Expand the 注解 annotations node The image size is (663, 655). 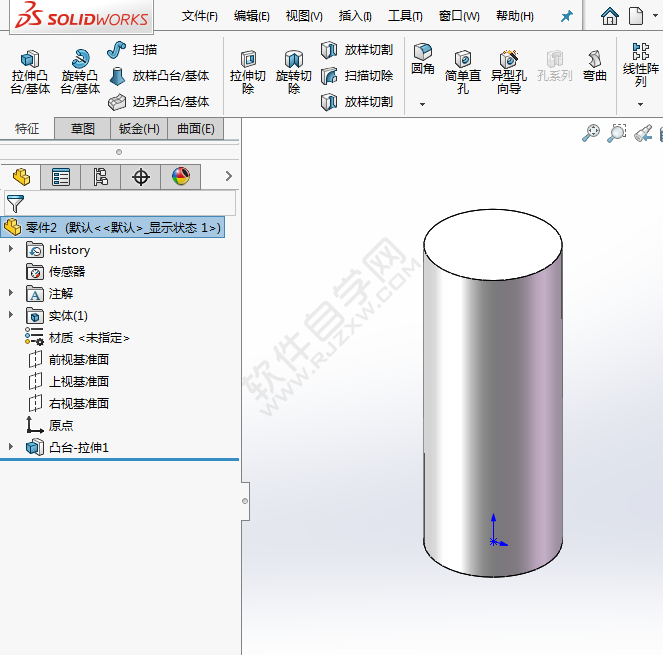click(11, 293)
